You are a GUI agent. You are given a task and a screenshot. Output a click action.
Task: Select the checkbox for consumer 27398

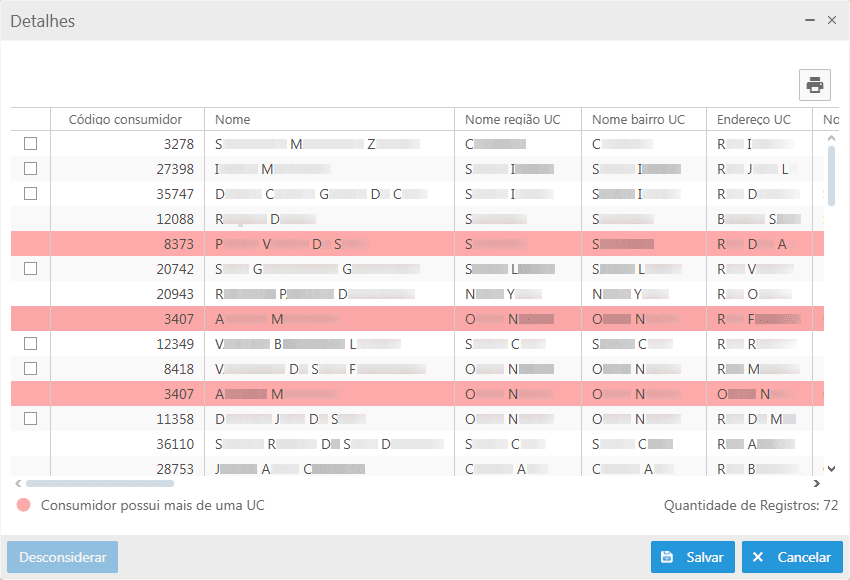click(31, 169)
